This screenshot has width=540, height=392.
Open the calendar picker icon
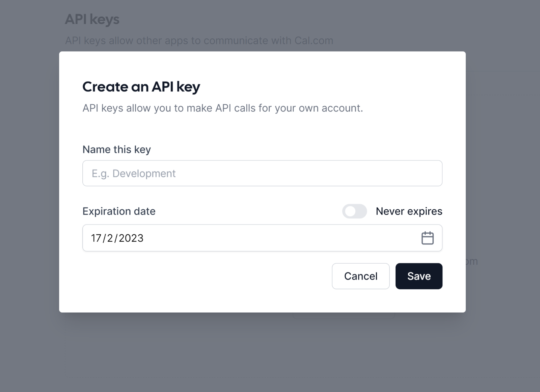click(427, 238)
